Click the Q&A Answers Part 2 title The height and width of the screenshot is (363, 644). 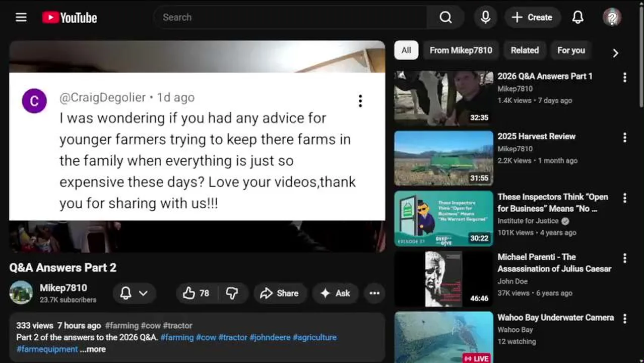[63, 268]
